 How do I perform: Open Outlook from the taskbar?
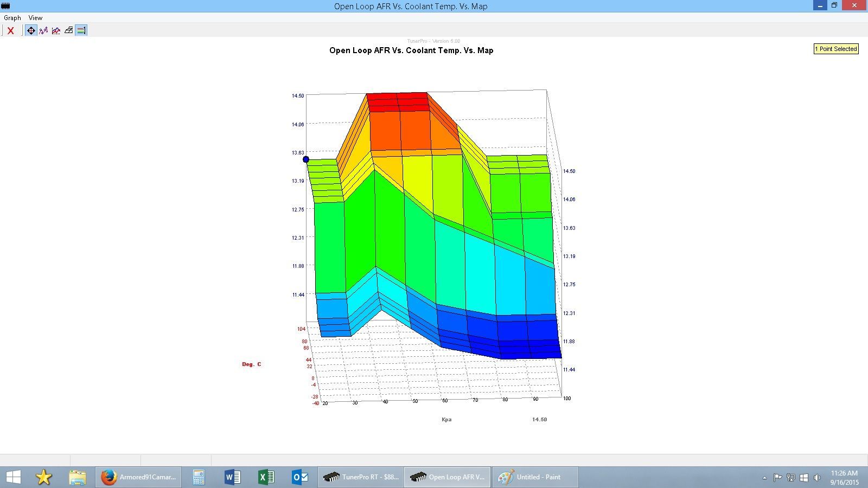click(300, 477)
